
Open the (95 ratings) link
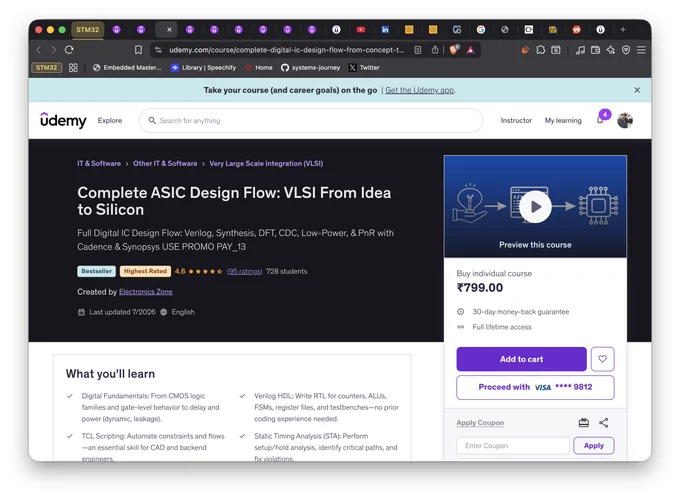point(245,271)
